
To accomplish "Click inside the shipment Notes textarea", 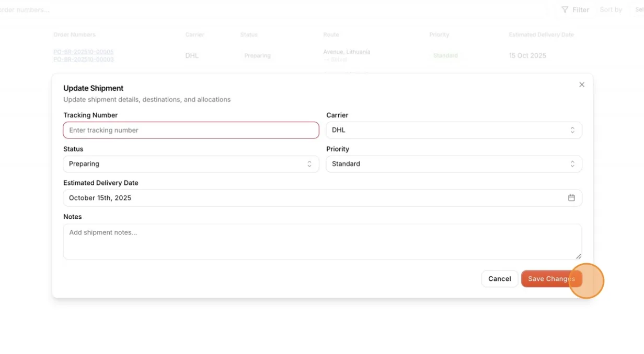I will [x=323, y=242].
